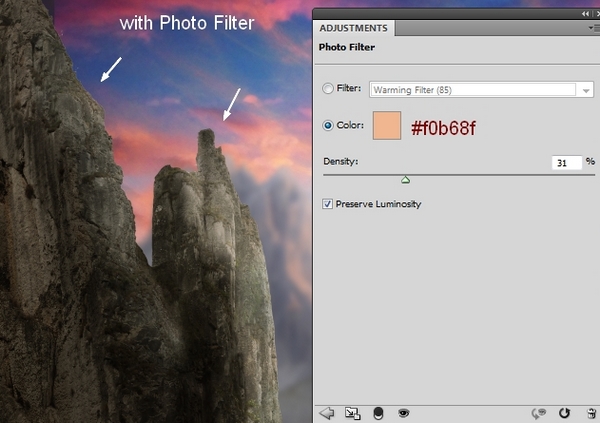Screen dimensions: 600x423
Task: Click view previous state icon
Action: coord(539,412)
